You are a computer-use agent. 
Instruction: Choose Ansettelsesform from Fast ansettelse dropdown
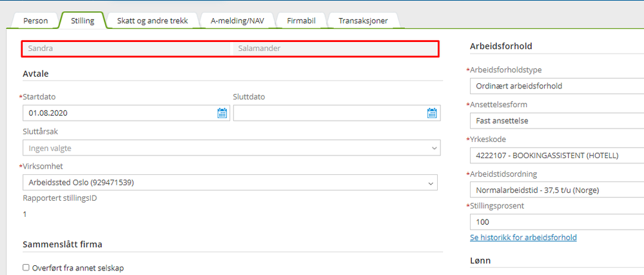[557, 121]
